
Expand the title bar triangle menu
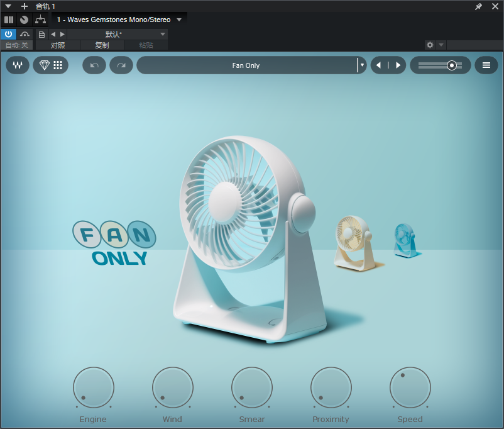click(x=8, y=6)
